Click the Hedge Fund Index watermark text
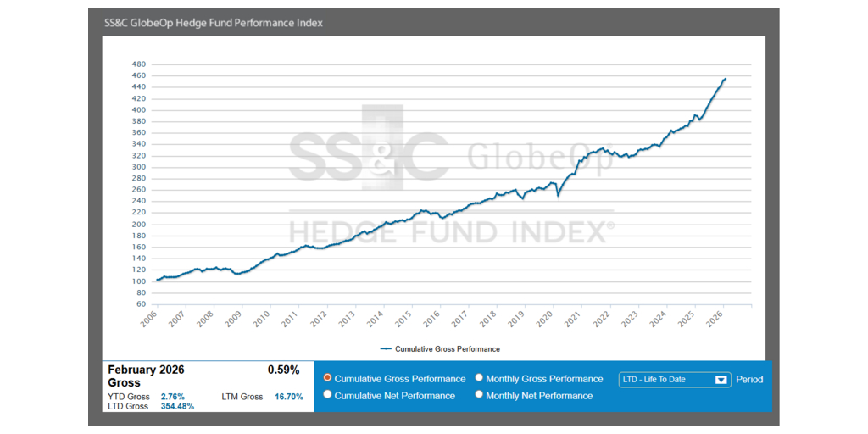This screenshot has width=868, height=434. 452,231
